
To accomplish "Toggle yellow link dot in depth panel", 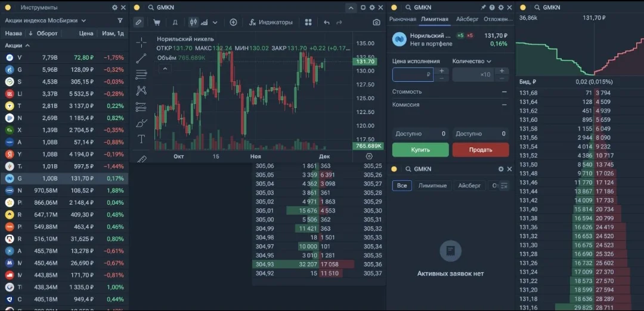I will [523, 7].
